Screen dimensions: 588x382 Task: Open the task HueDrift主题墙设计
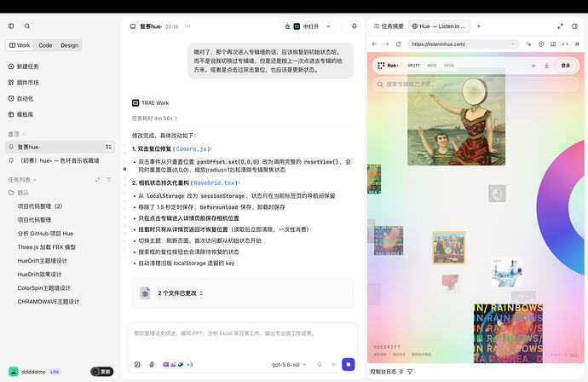(42, 261)
